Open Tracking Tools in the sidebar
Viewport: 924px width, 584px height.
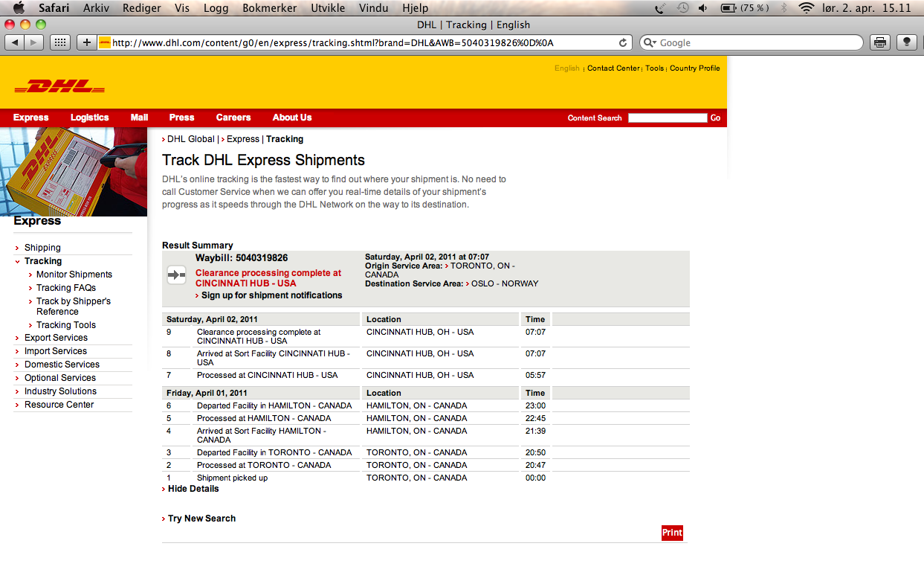[x=66, y=325]
